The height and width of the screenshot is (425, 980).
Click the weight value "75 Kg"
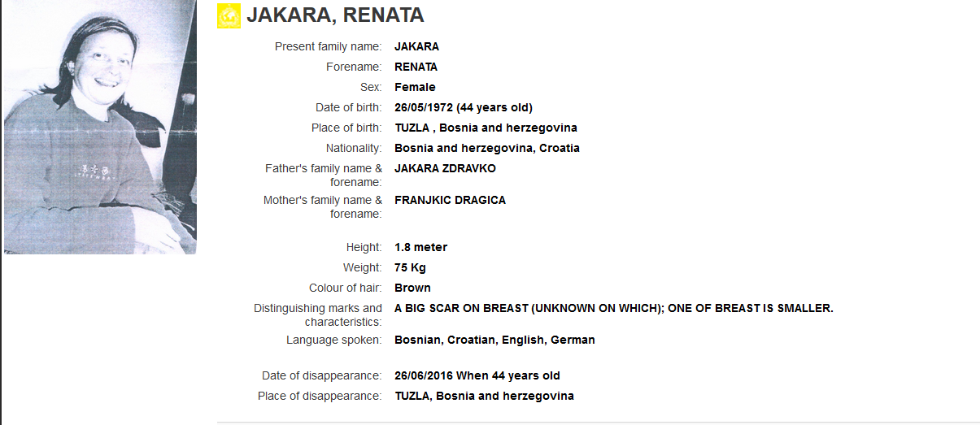click(x=410, y=267)
